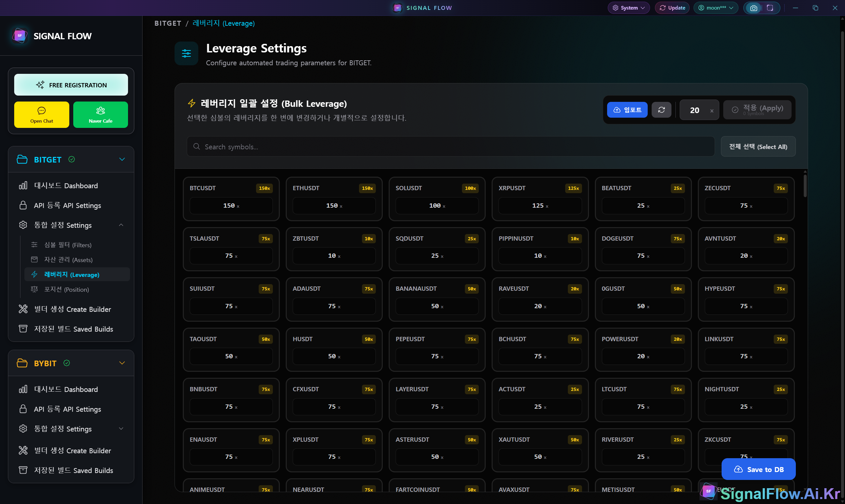Collapse the BITGET section chevron

tap(122, 159)
